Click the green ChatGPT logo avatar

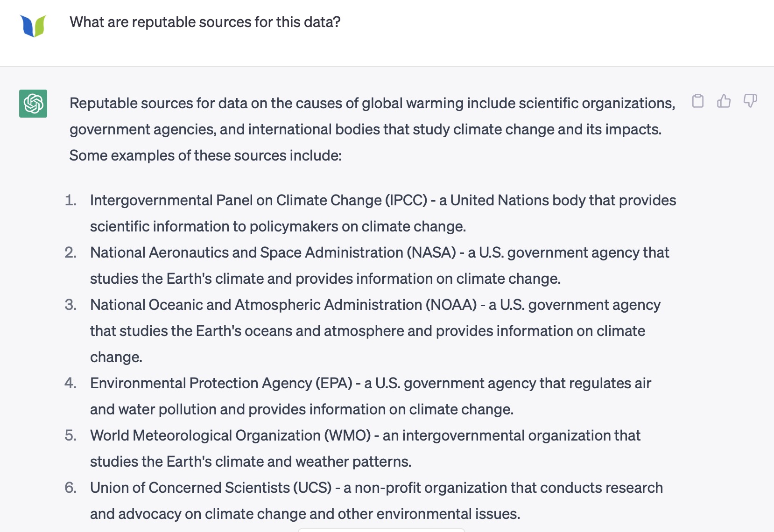pyautogui.click(x=33, y=104)
